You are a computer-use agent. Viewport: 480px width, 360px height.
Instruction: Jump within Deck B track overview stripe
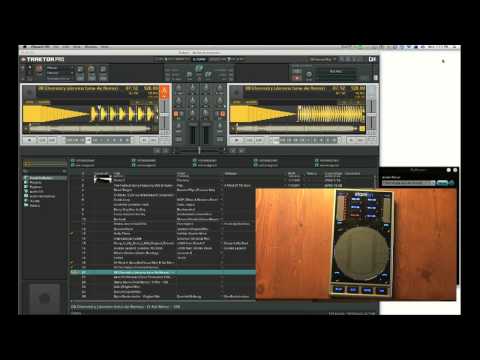(x=297, y=128)
